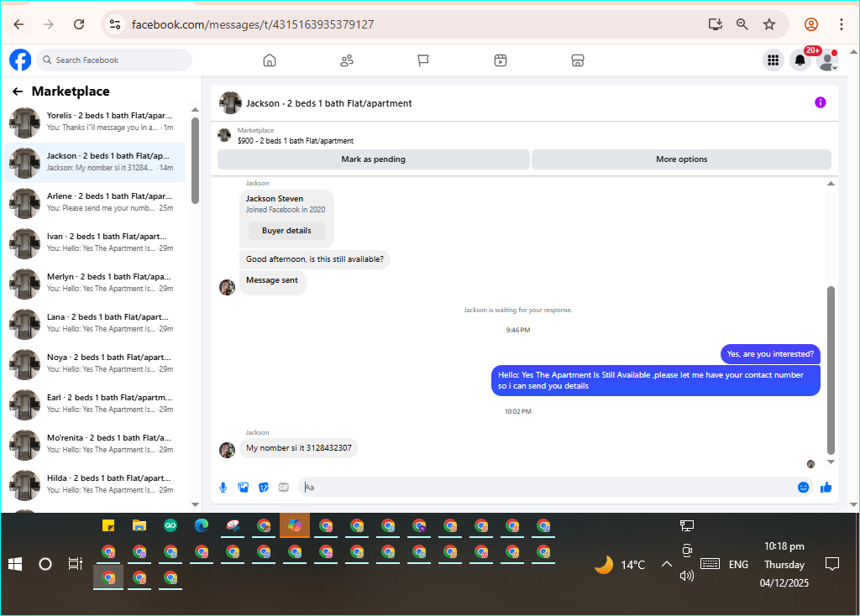The image size is (860, 616).
Task: Open More options for the listing
Action: coord(681,159)
